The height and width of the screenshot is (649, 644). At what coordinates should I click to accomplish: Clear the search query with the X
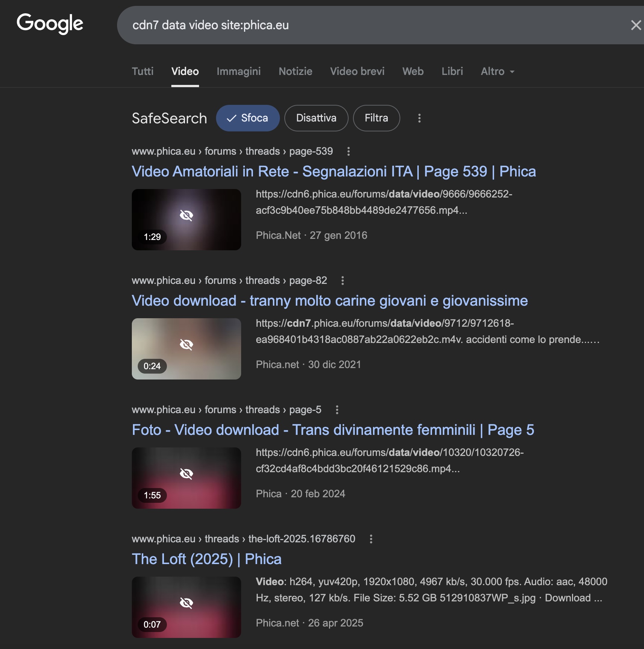635,25
